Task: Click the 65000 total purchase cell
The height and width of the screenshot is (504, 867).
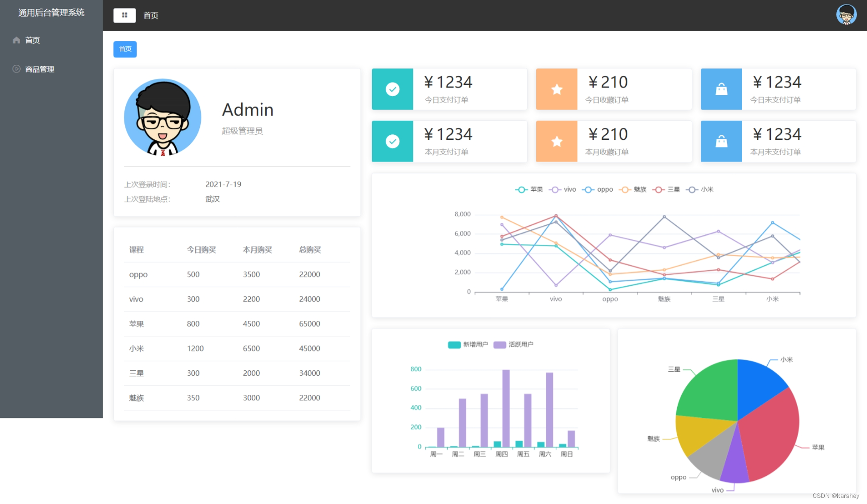Action: tap(310, 324)
